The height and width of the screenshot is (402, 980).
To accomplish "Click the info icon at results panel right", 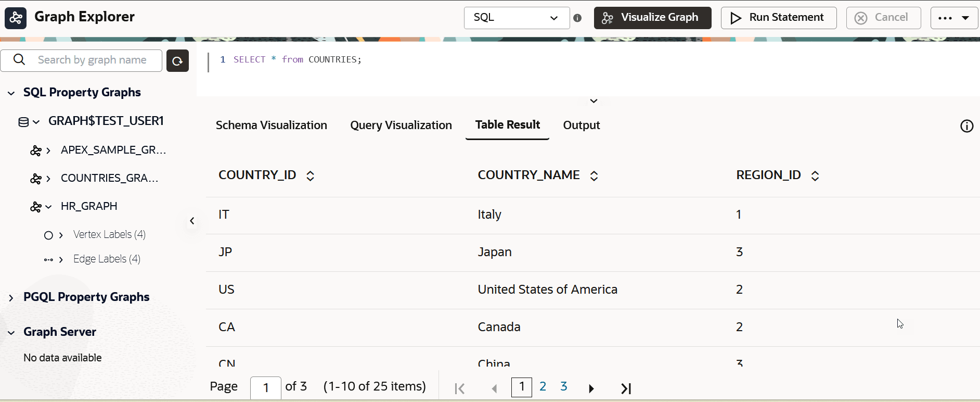I will [966, 126].
